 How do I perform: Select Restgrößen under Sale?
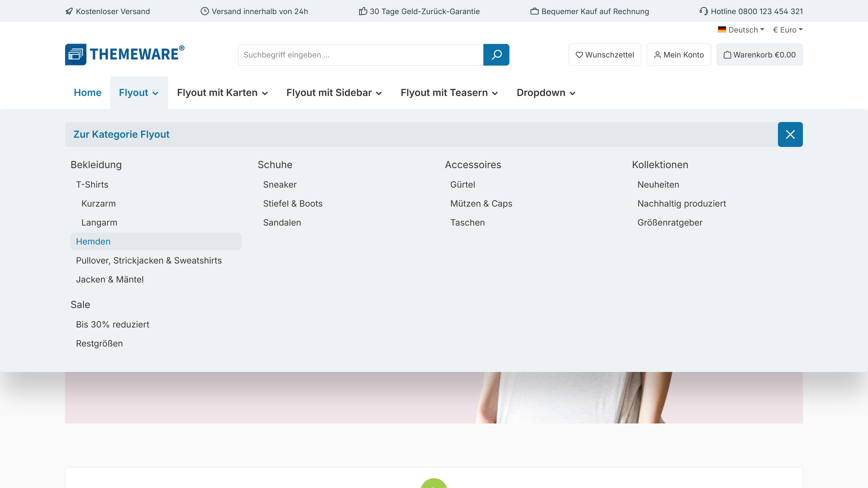point(99,343)
